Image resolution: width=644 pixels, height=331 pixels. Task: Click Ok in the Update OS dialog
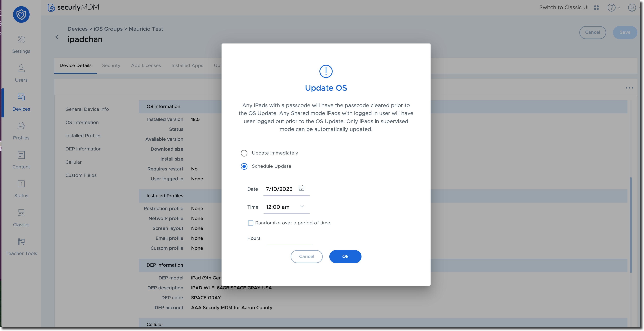[x=345, y=256]
